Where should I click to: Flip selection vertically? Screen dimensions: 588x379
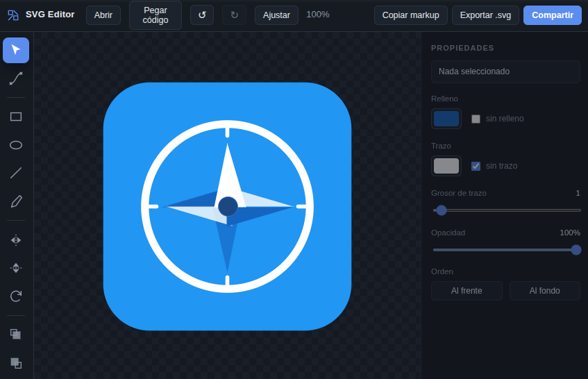tap(16, 268)
